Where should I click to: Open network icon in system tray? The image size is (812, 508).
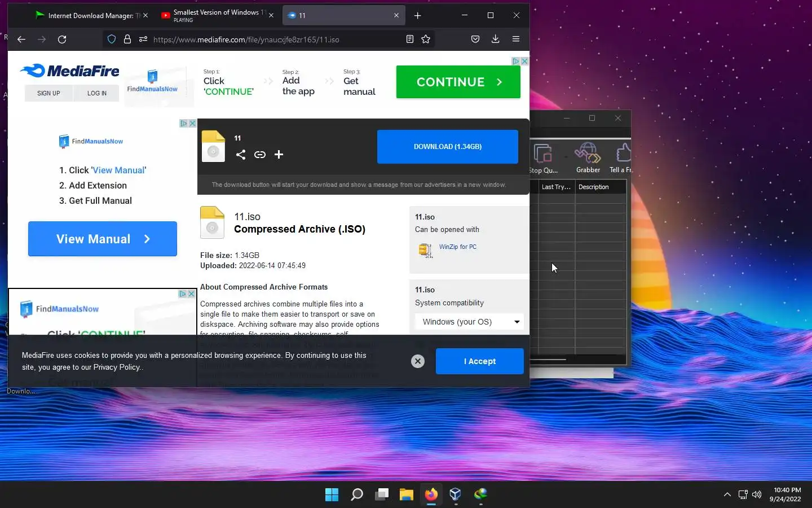(743, 495)
